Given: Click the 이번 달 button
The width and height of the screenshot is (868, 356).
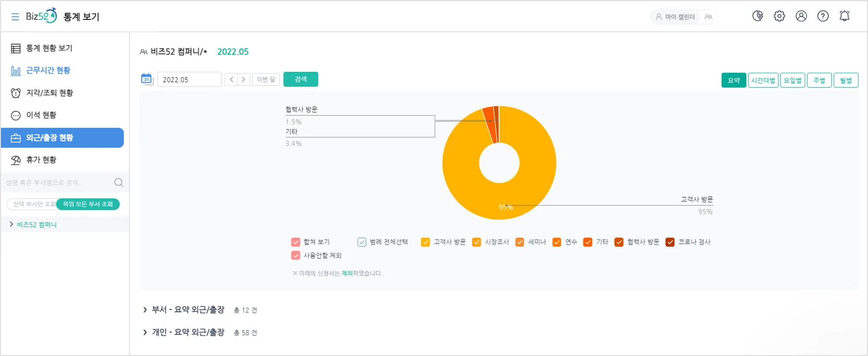Looking at the screenshot, I should [266, 79].
